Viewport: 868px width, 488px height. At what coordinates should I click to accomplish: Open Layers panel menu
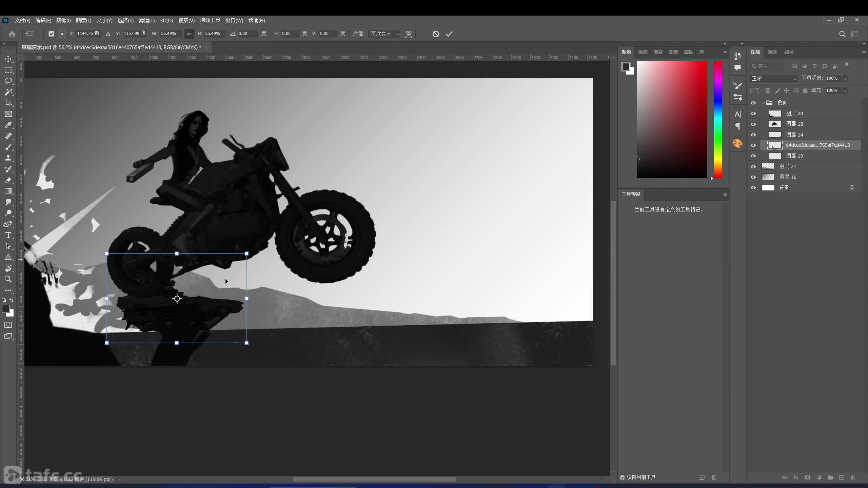coord(863,52)
